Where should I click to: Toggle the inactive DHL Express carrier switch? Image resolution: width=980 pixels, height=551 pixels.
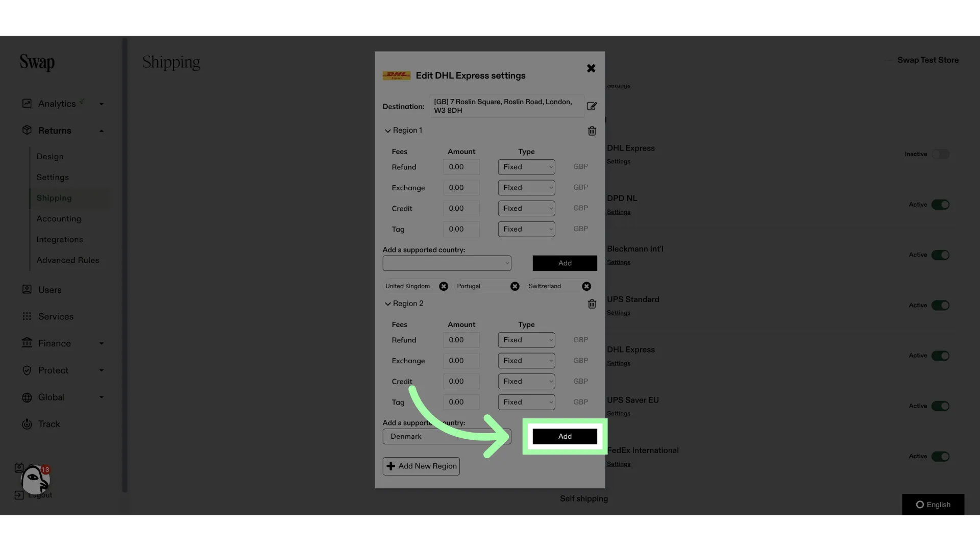tap(940, 154)
